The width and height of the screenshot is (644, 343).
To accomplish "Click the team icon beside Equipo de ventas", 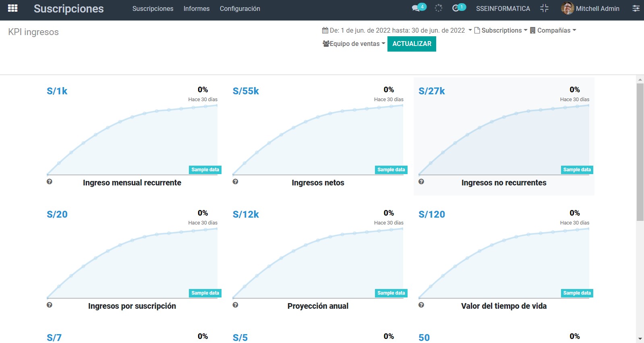I will click(326, 44).
